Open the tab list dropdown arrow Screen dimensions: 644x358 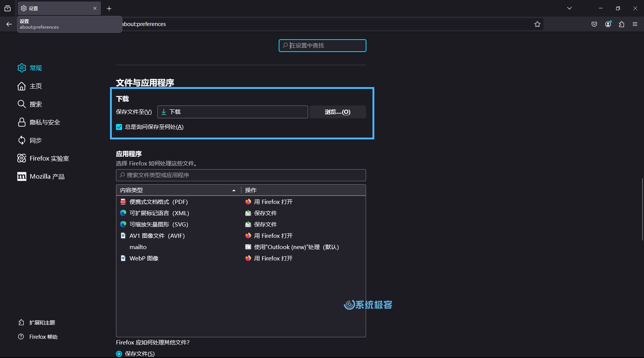(569, 8)
